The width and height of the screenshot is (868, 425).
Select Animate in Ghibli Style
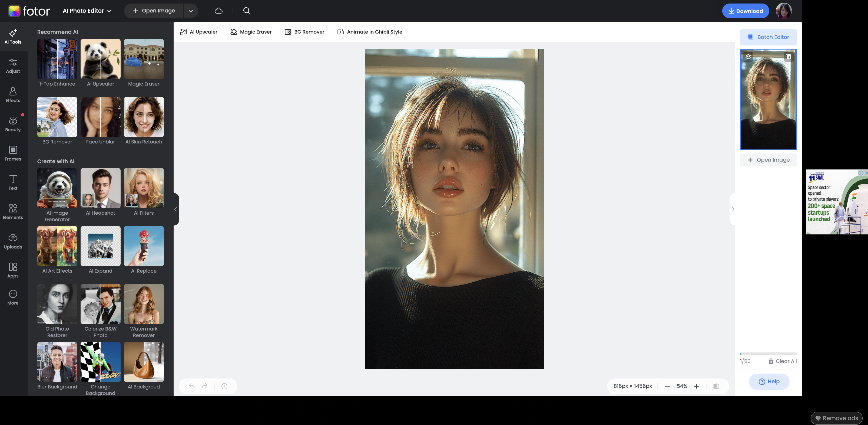[370, 32]
